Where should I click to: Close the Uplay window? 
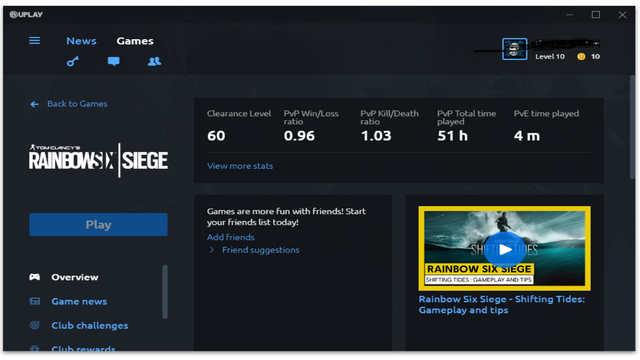[622, 15]
